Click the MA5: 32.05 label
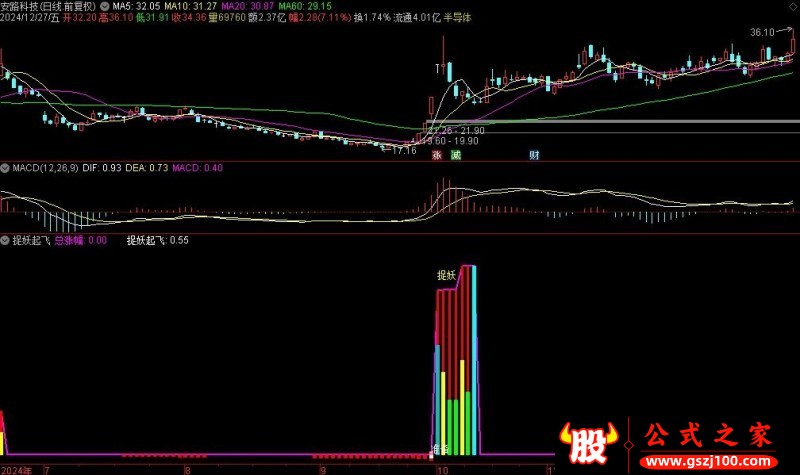This screenshot has width=800, height=475. (x=136, y=7)
